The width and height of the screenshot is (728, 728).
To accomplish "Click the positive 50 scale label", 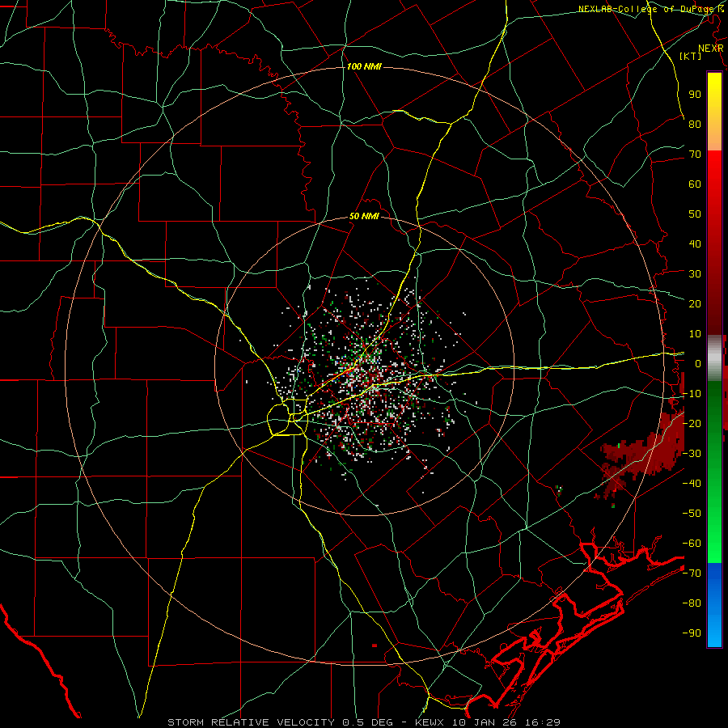I will pyautogui.click(x=695, y=214).
